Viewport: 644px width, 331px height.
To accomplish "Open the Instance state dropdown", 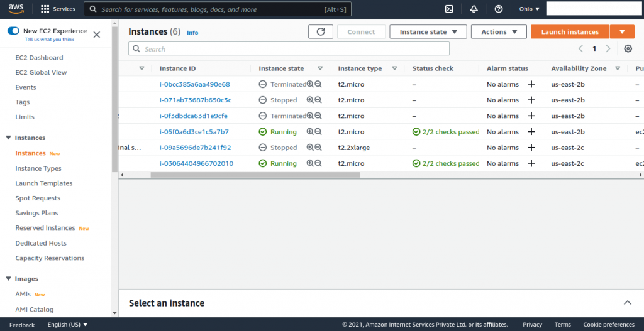I will coord(428,31).
